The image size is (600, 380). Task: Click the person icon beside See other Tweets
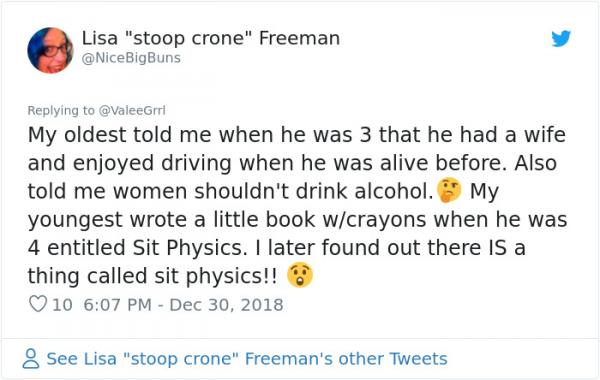tap(31, 359)
